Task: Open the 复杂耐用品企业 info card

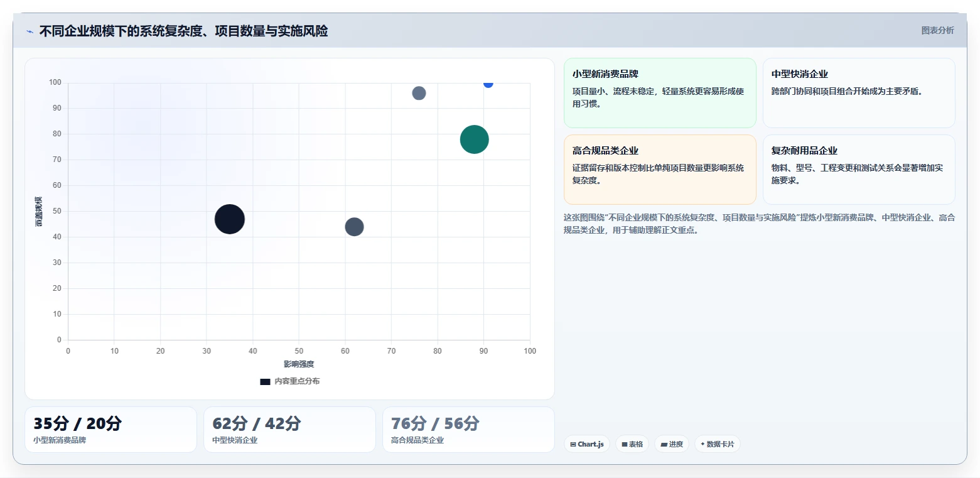Action: coord(859,170)
